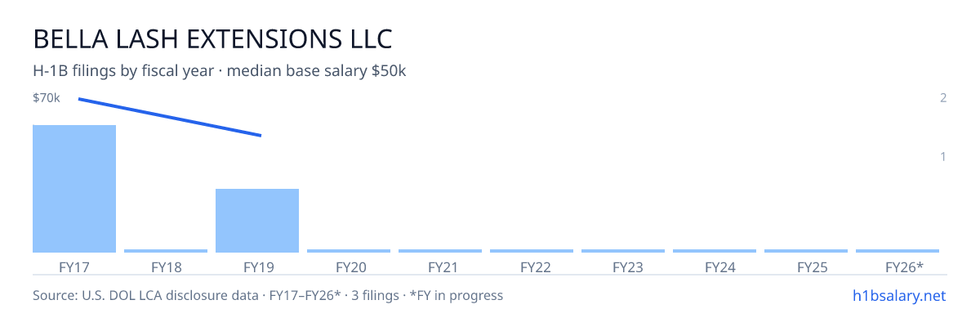
Task: Click the FY26* bar stub
Action: [898, 251]
